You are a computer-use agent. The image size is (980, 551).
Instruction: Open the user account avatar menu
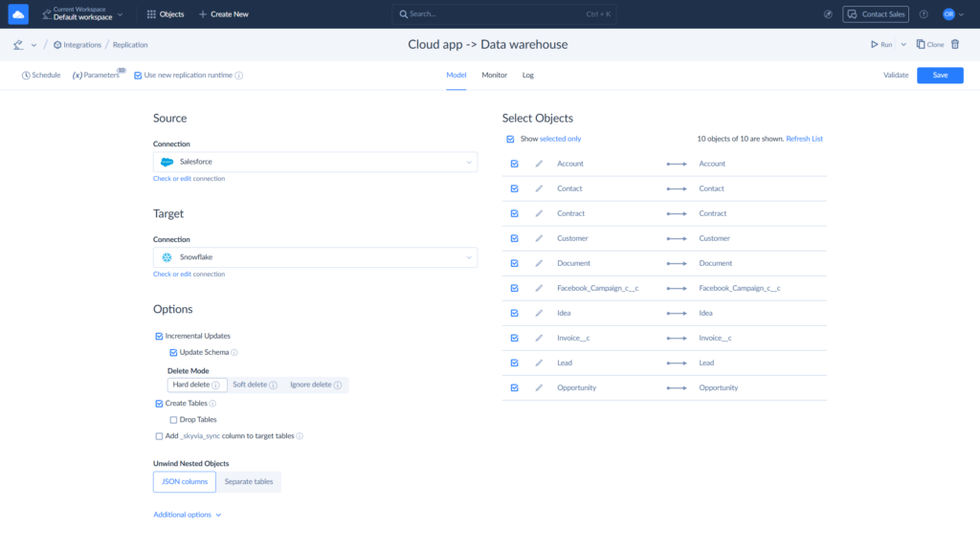[953, 13]
